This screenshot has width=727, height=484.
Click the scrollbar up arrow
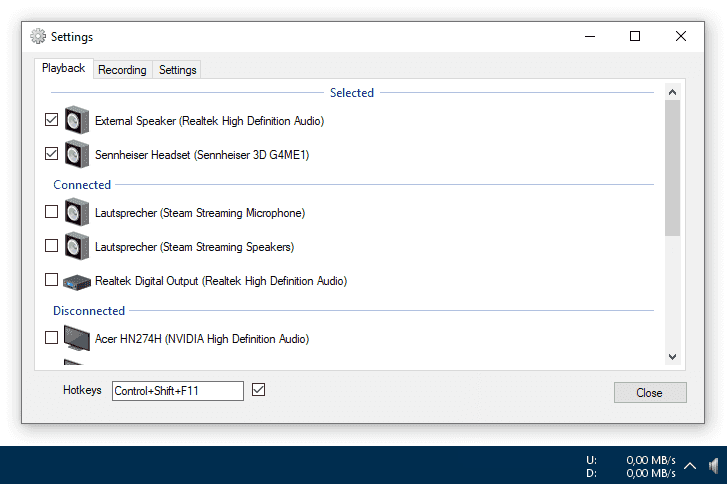672,92
